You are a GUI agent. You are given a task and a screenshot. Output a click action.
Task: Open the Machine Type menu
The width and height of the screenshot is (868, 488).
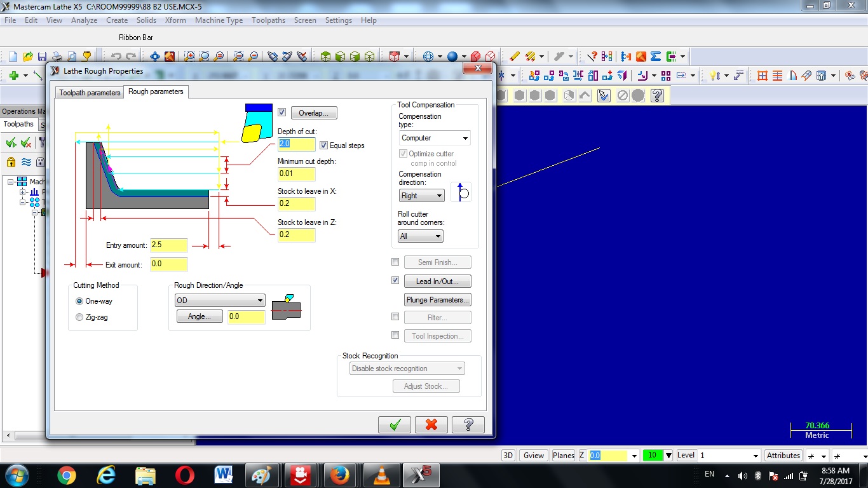point(219,20)
